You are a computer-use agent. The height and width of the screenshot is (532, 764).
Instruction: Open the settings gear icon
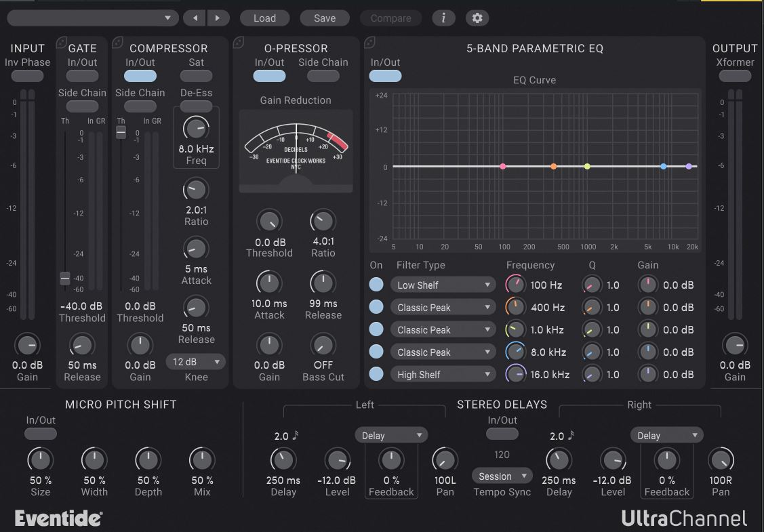pyautogui.click(x=477, y=18)
